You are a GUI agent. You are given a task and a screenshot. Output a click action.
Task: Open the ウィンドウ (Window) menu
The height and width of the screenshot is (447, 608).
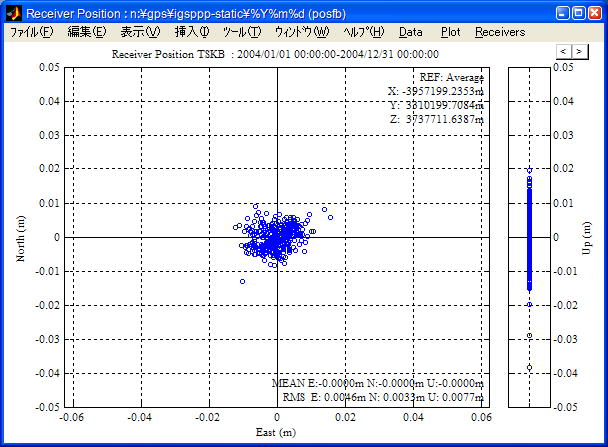pos(301,32)
